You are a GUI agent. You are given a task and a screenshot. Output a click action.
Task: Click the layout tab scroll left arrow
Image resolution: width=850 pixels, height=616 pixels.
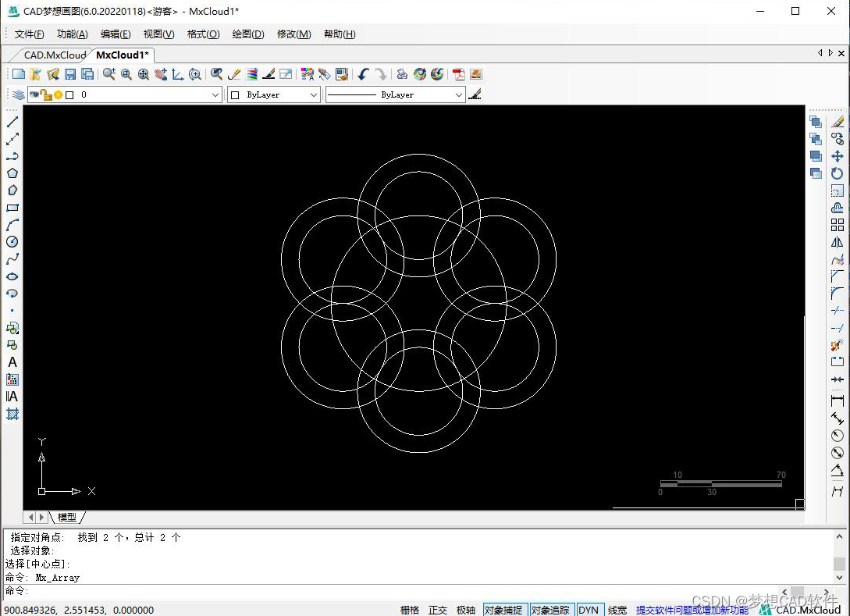(x=31, y=518)
